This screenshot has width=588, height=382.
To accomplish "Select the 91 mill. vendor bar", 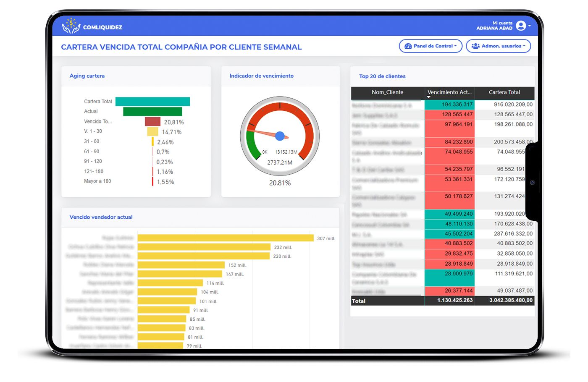I will pyautogui.click(x=164, y=310).
